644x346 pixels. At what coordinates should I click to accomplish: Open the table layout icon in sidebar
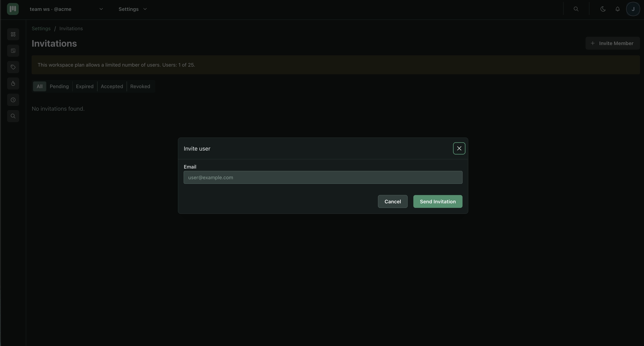tap(13, 51)
